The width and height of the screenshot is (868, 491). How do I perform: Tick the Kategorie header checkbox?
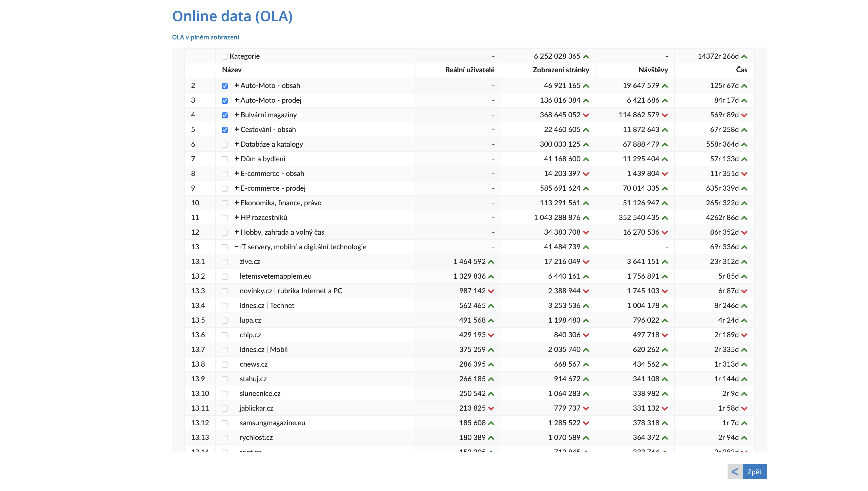point(224,57)
